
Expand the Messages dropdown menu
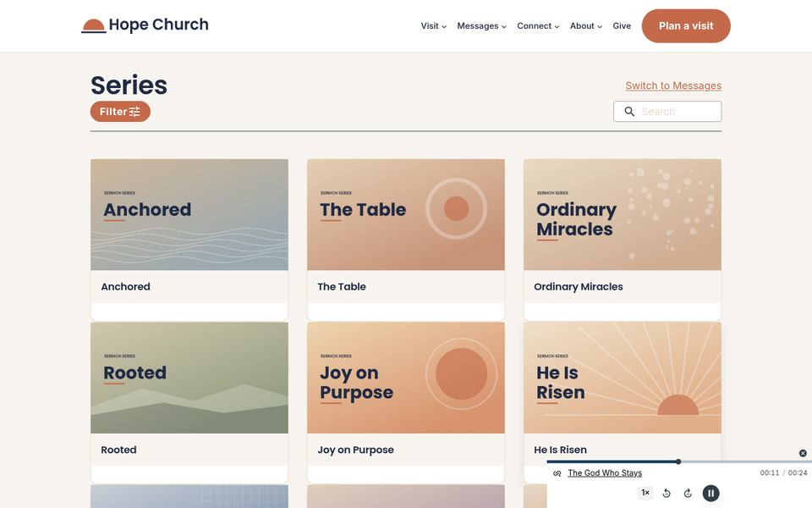click(481, 26)
